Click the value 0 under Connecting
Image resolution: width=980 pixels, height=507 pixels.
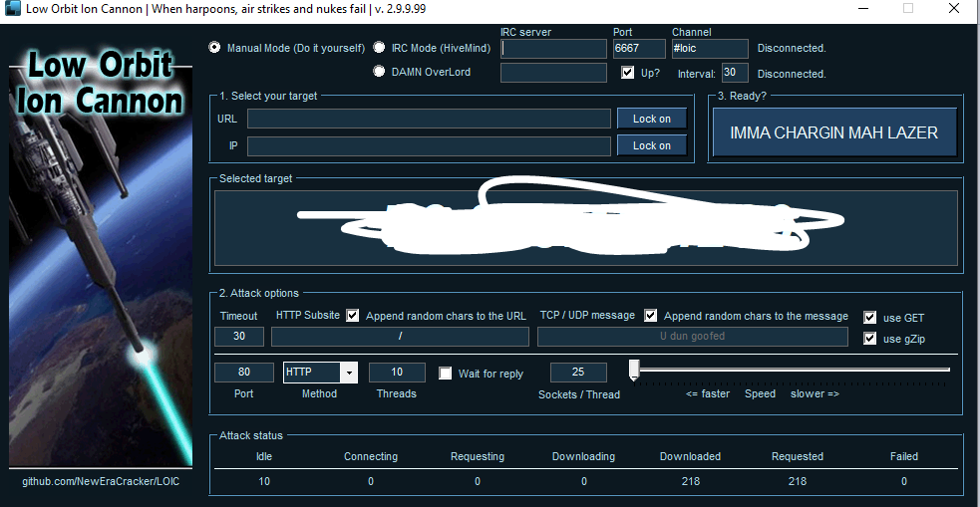pyautogui.click(x=371, y=481)
